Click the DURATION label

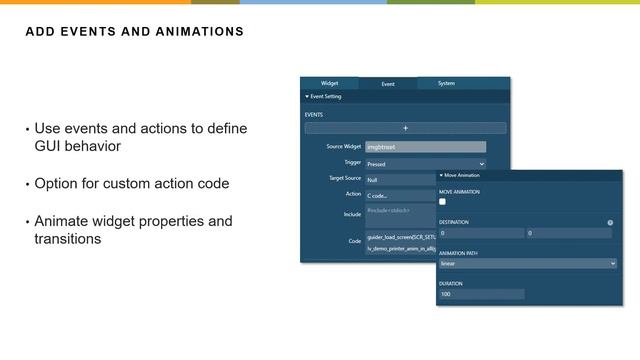[451, 284]
